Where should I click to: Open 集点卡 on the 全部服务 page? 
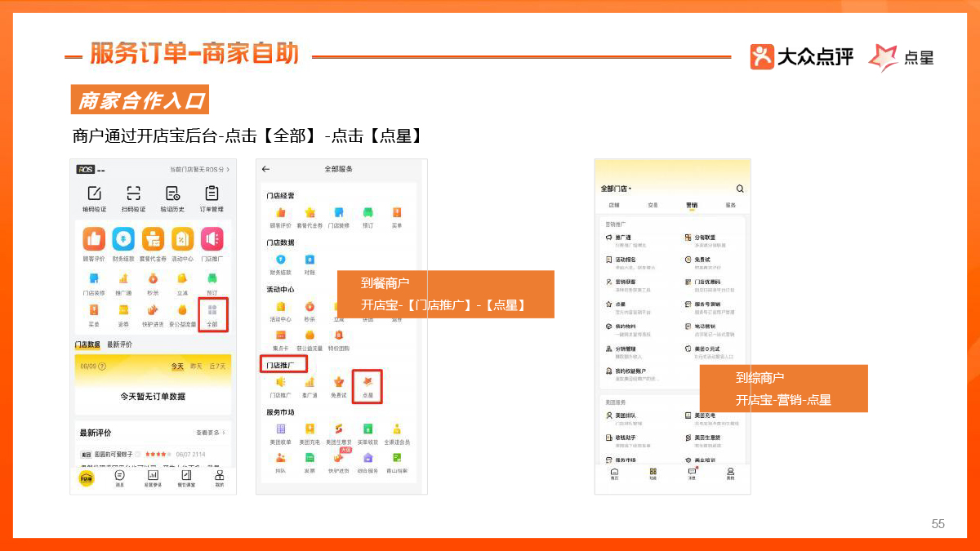(280, 339)
